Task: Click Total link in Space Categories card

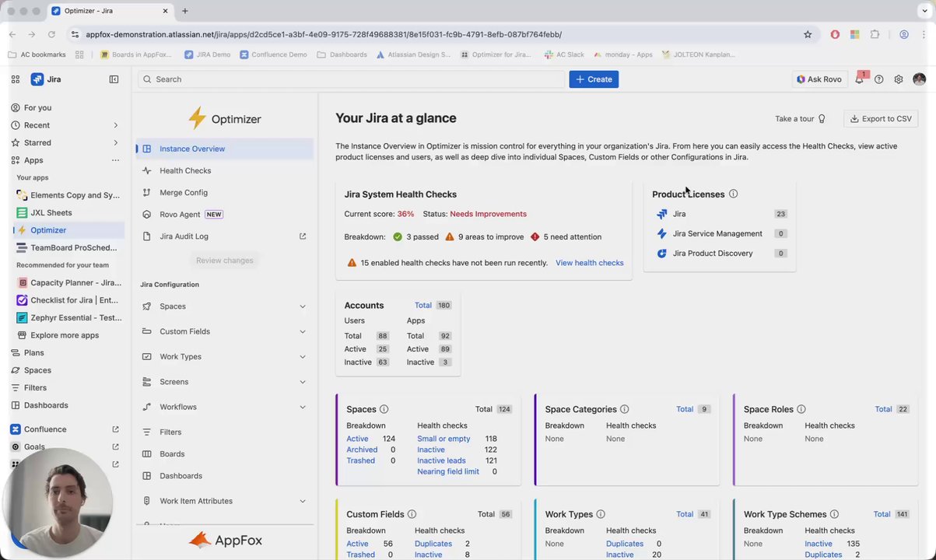Action: click(x=685, y=409)
